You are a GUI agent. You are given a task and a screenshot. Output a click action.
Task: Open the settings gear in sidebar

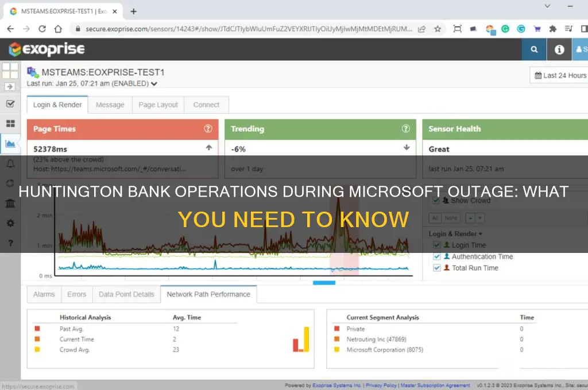point(10,223)
